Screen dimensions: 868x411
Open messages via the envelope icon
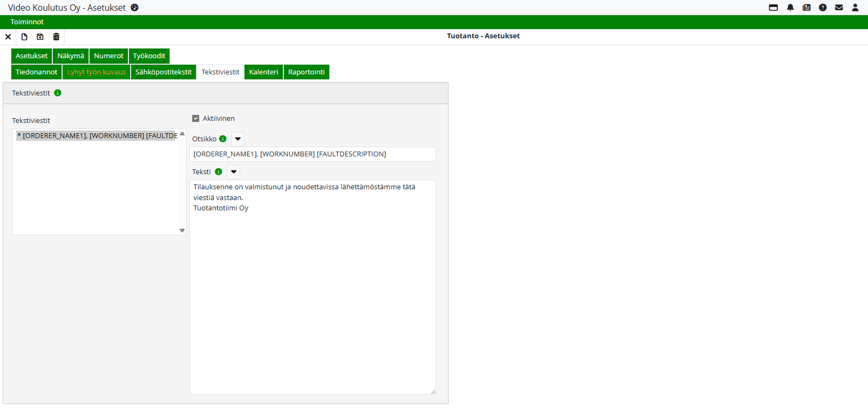(839, 8)
